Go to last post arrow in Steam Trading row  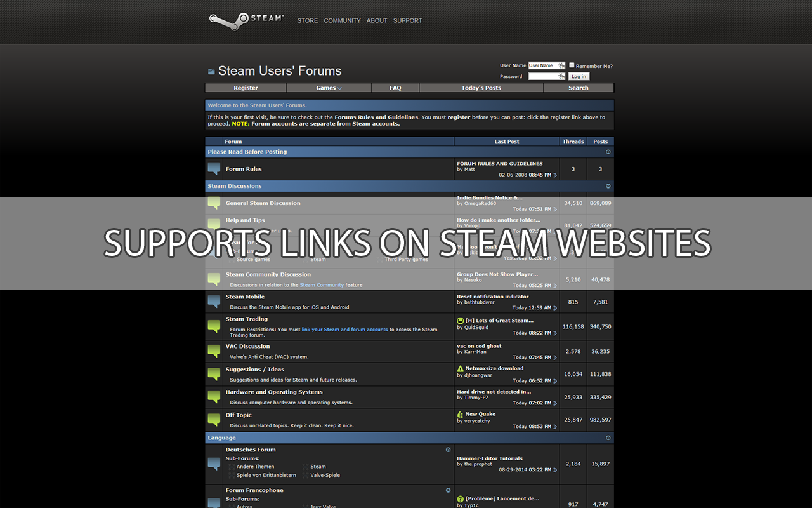pos(555,333)
